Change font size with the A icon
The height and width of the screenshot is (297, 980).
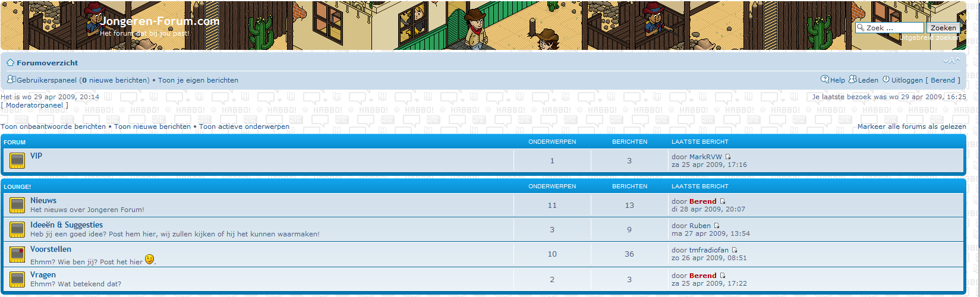951,61
